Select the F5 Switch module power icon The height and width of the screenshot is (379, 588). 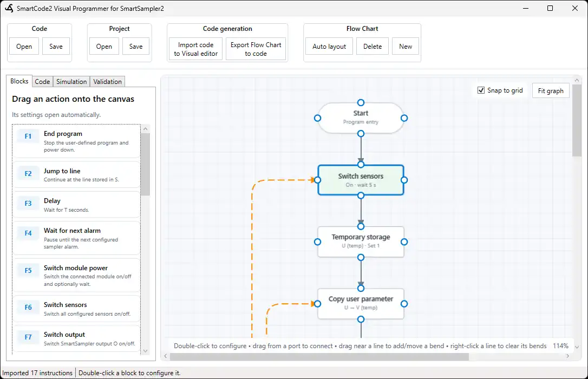28,270
